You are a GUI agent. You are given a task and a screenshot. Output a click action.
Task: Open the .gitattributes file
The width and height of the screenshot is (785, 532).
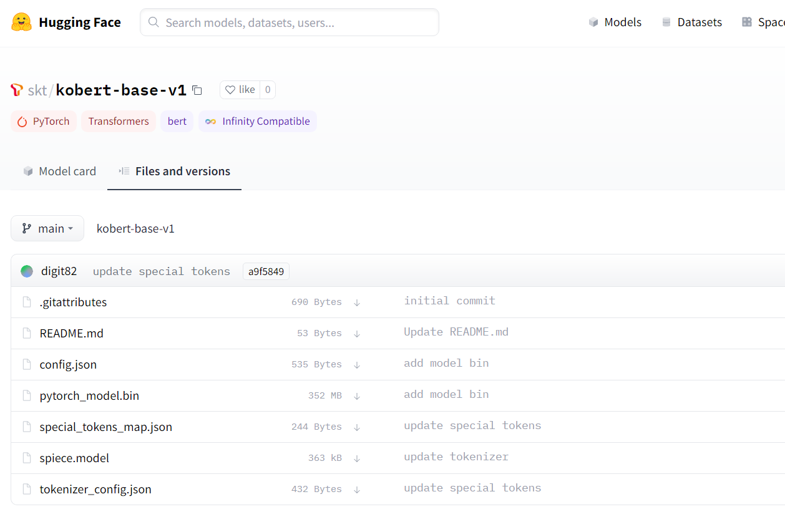(73, 302)
